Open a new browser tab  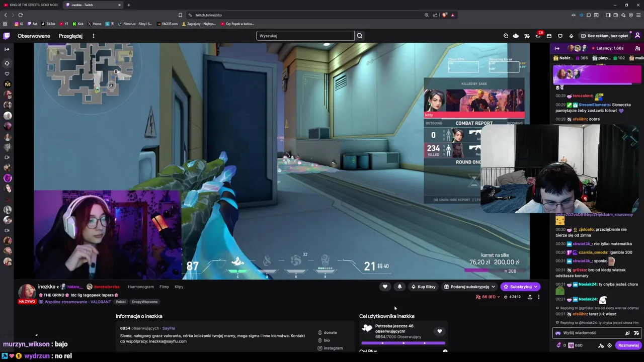(x=128, y=5)
